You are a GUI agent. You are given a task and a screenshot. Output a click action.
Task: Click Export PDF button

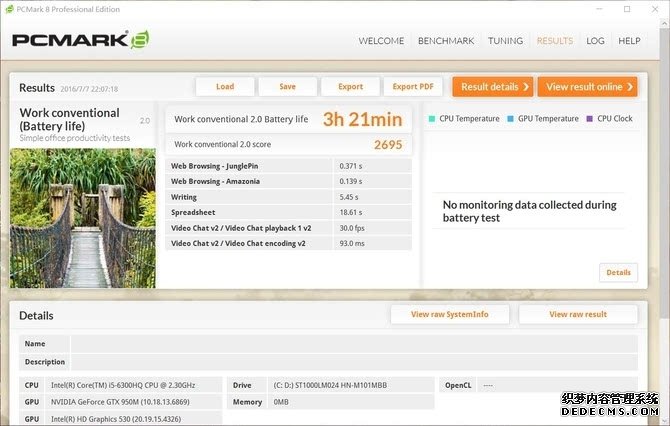[412, 87]
